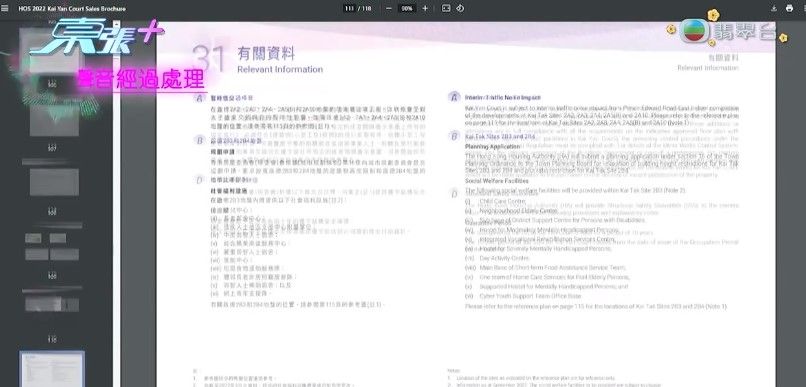The image size is (806, 387).
Task: Click the page number field showing 111
Action: tap(350, 9)
